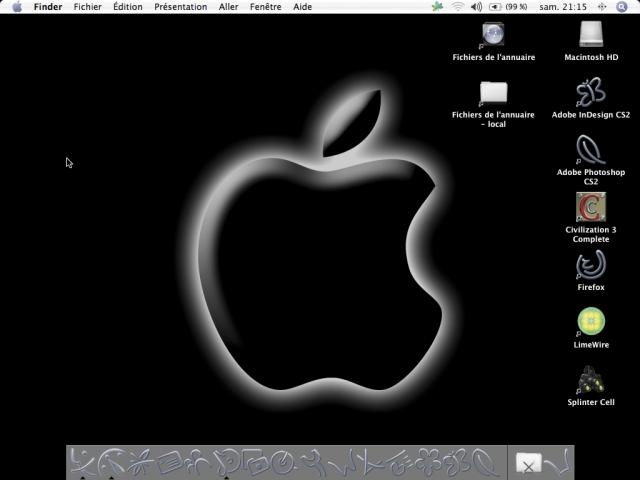This screenshot has height=480, width=640.
Task: Open the Safari compass icon in the Dock
Action: [x=111, y=463]
